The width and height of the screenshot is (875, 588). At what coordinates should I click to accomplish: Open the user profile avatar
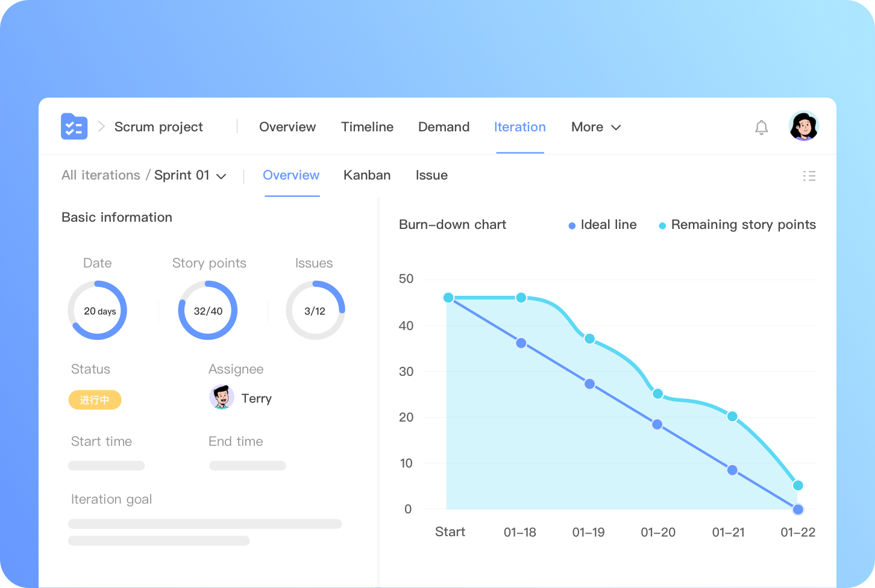[x=803, y=127]
